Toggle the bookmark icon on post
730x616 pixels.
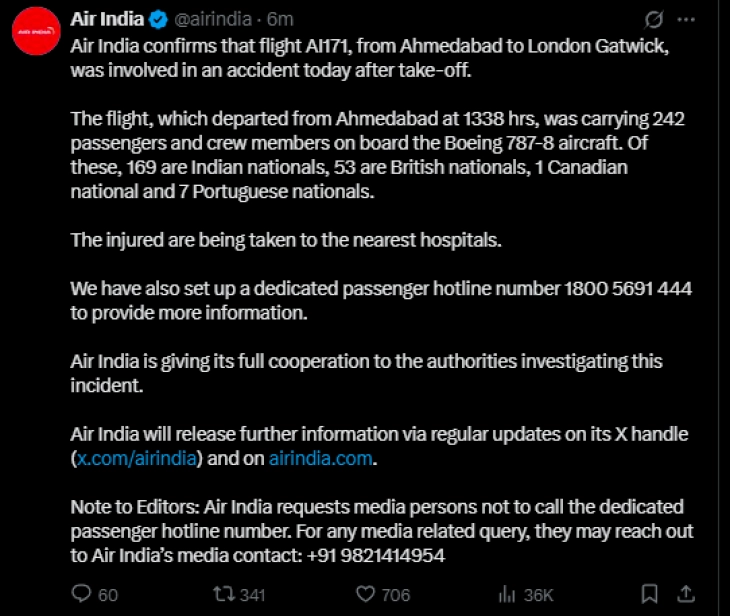649,594
